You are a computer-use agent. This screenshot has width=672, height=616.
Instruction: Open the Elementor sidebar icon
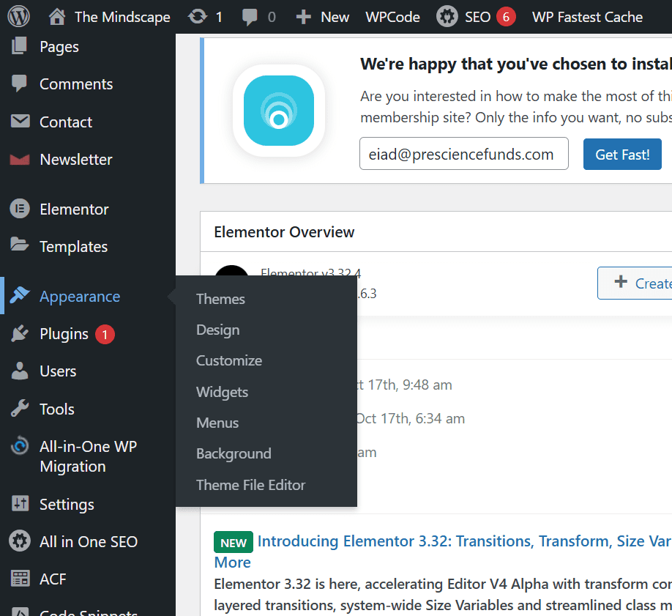coord(20,209)
